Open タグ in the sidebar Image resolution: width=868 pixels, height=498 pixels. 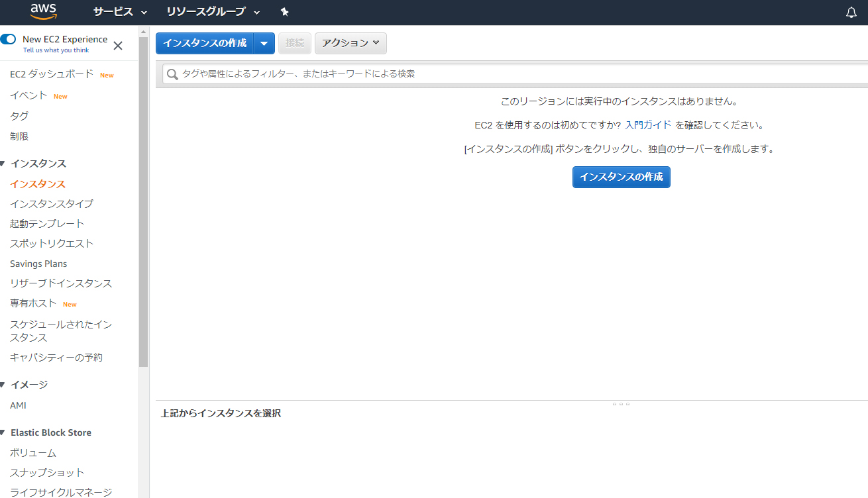[x=19, y=116]
